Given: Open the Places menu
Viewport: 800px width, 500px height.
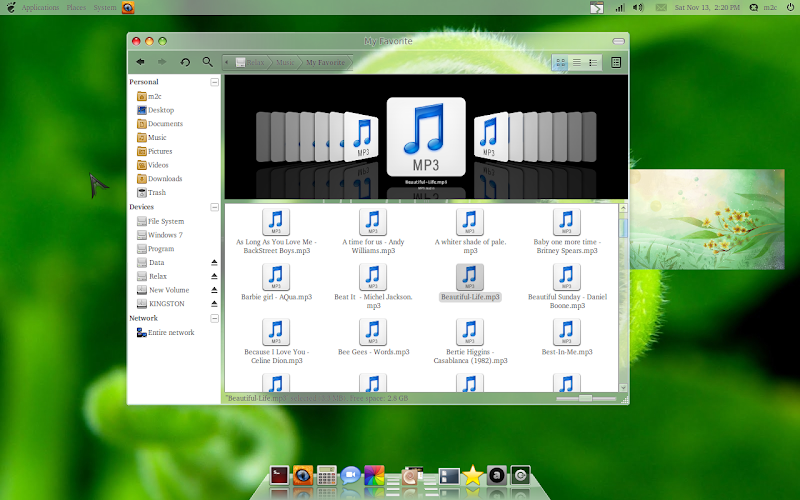Looking at the screenshot, I should (x=76, y=7).
